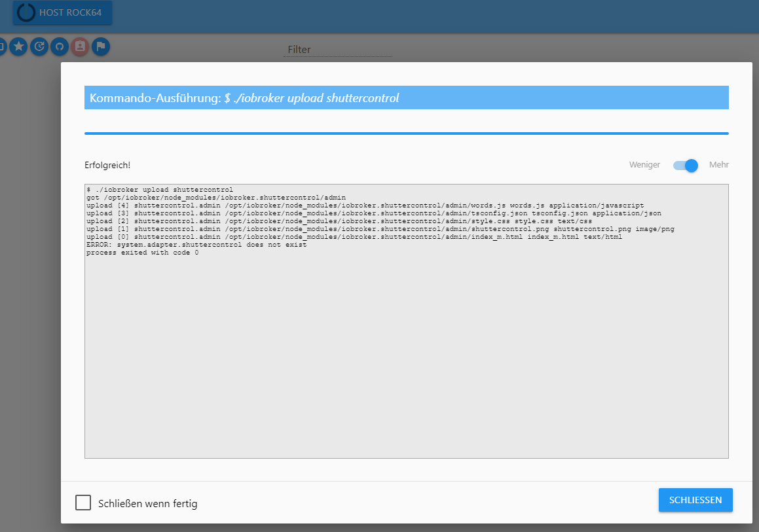
Task: Focus the Filter input field
Action: 338,49
